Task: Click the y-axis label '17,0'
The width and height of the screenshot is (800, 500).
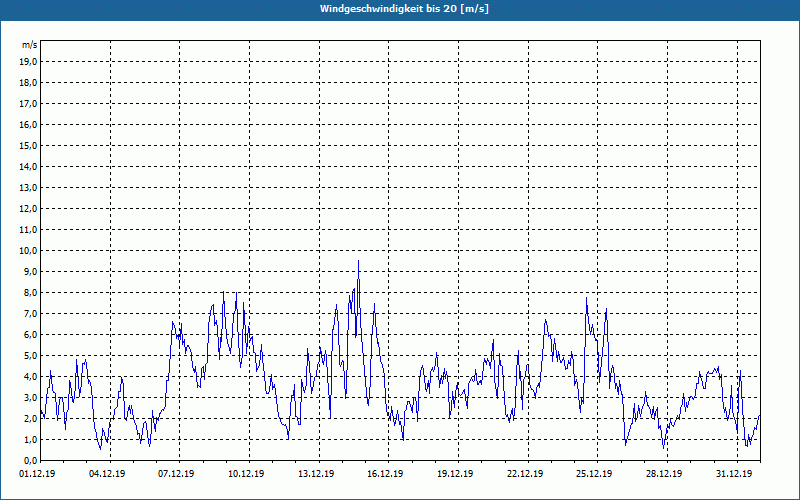Action: coord(28,104)
